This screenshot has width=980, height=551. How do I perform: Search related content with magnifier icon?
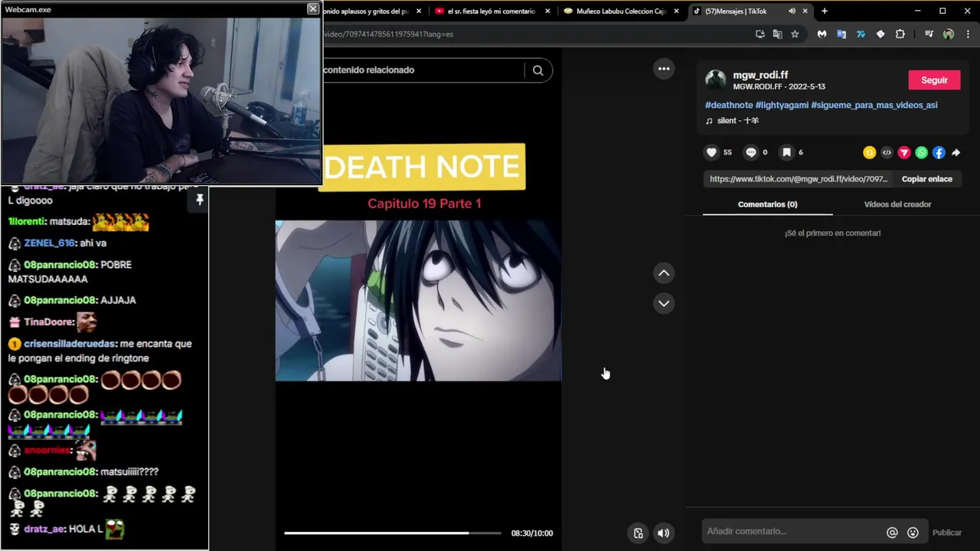(x=538, y=70)
